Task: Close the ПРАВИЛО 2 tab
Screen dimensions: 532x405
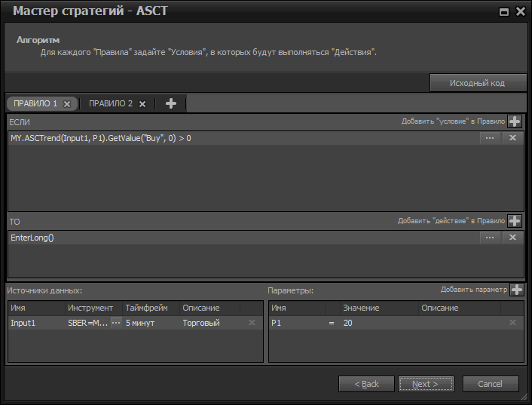Action: pyautogui.click(x=142, y=104)
